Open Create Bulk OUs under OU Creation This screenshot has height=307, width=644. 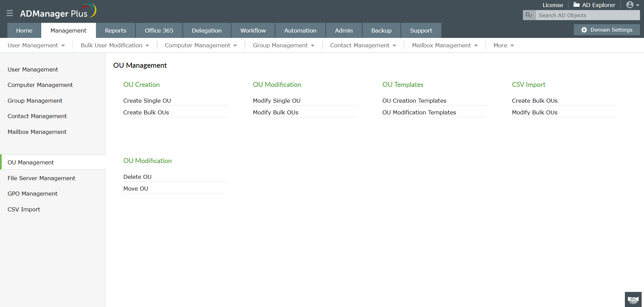[x=146, y=112]
